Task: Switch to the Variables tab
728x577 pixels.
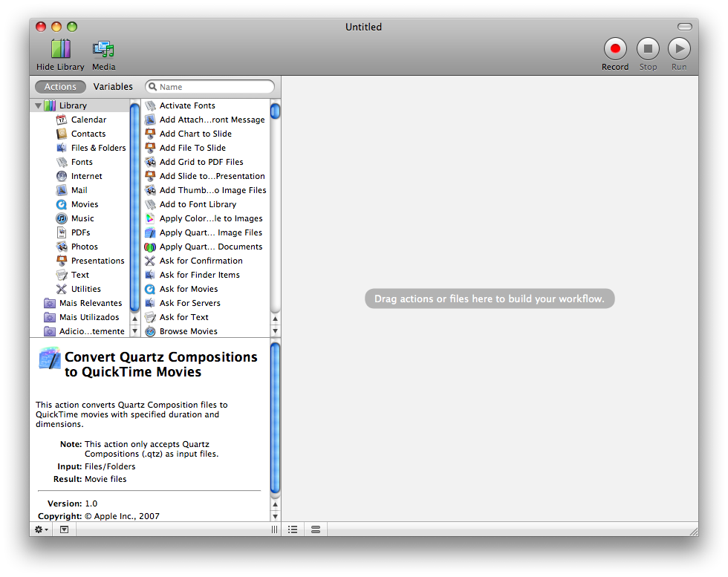Action: coord(113,87)
